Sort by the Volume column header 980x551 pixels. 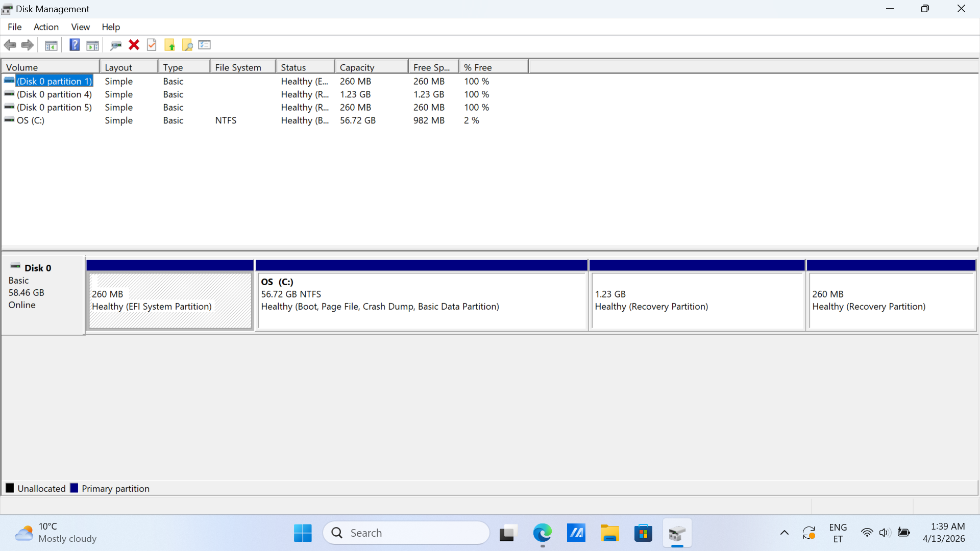(x=51, y=67)
